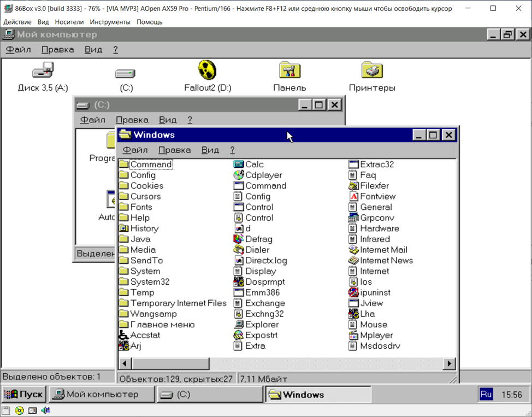This screenshot has width=532, height=417.
Task: Open the Панель control panel icon
Action: pyautogui.click(x=289, y=71)
